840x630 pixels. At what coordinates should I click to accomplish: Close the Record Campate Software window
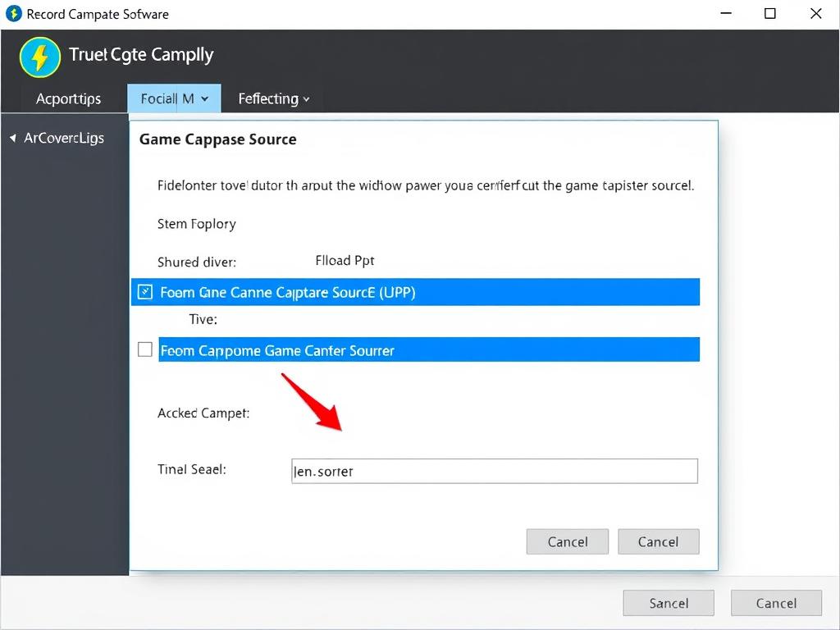[x=816, y=13]
